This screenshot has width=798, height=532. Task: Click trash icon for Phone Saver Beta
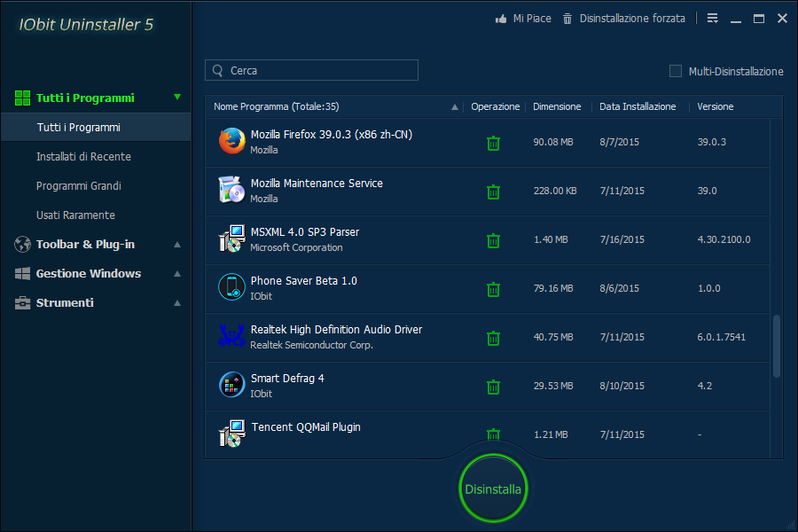point(494,289)
